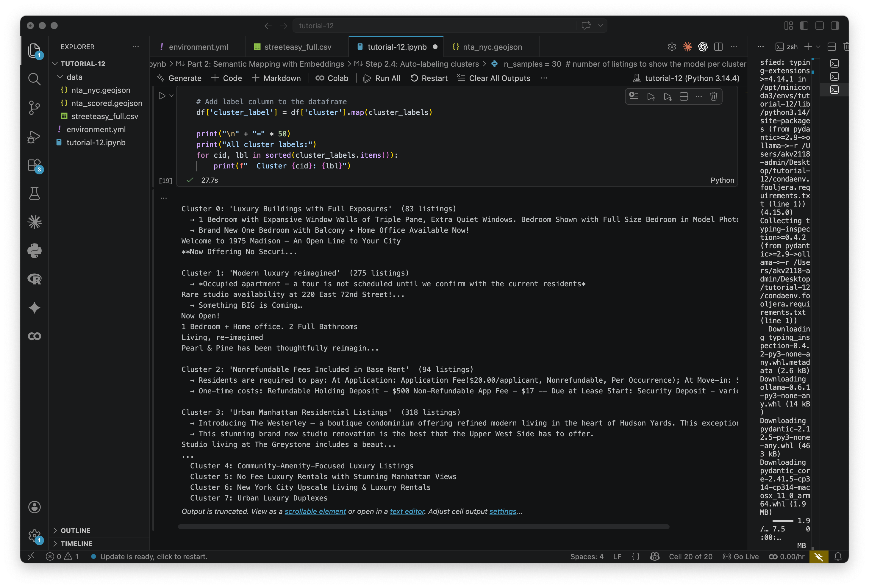The height and width of the screenshot is (588, 869).
Task: Add a Code cell
Action: (x=226, y=78)
